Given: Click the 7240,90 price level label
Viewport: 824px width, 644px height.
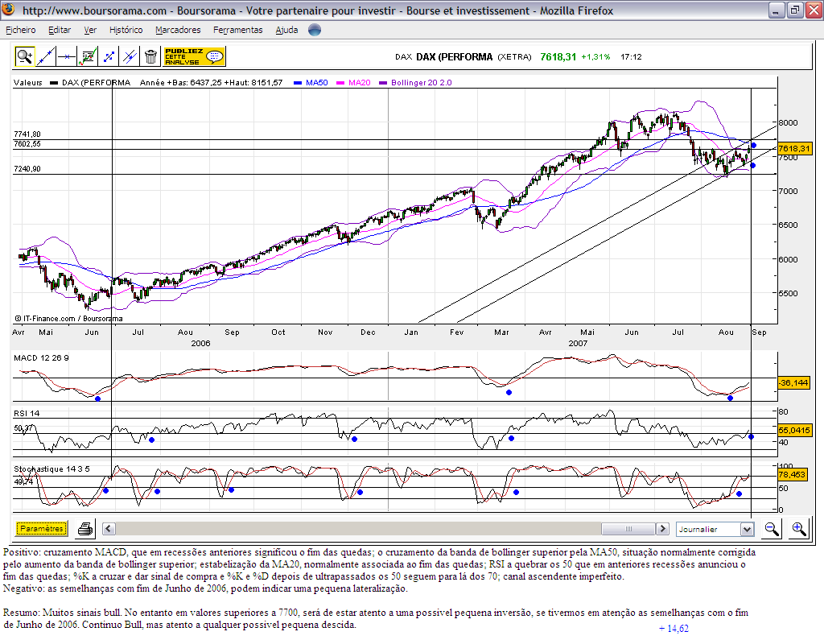Looking at the screenshot, I should click(x=27, y=169).
